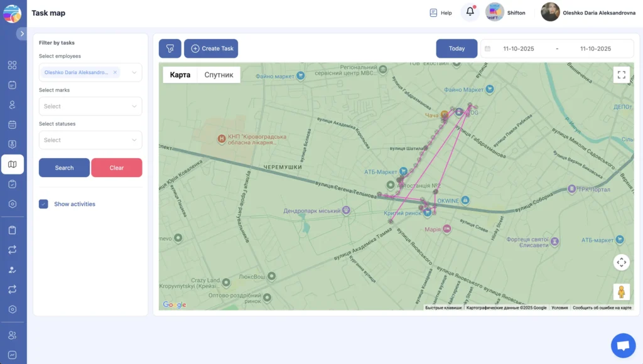This screenshot has height=364, width=643.
Task: Open the employees icon in the sidebar
Action: (13, 105)
